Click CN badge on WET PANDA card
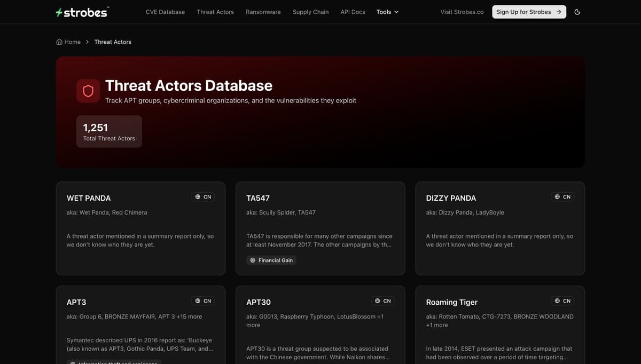Screen dimensions: 641x364 point(203,197)
